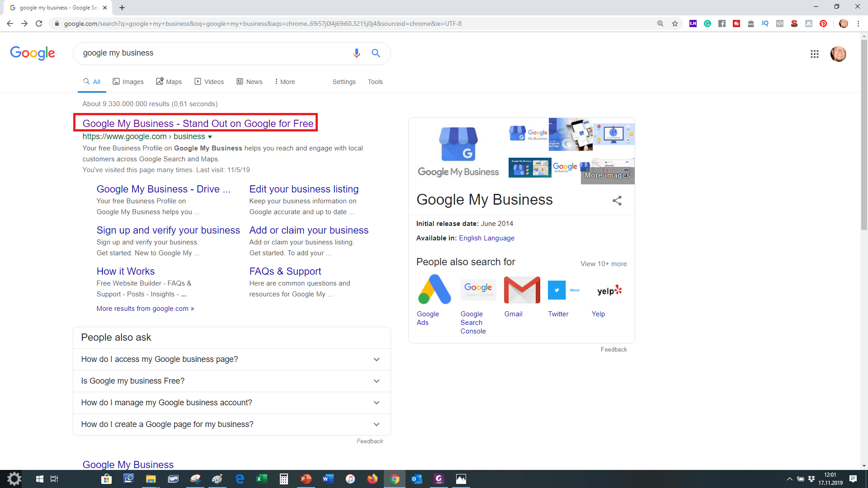The height and width of the screenshot is (488, 868).
Task: Open a new browser tab
Action: (122, 8)
